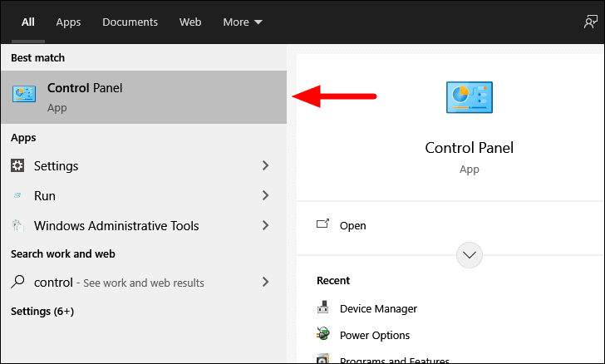This screenshot has width=605, height=364.
Task: Click the Device Manager icon
Action: 323,307
